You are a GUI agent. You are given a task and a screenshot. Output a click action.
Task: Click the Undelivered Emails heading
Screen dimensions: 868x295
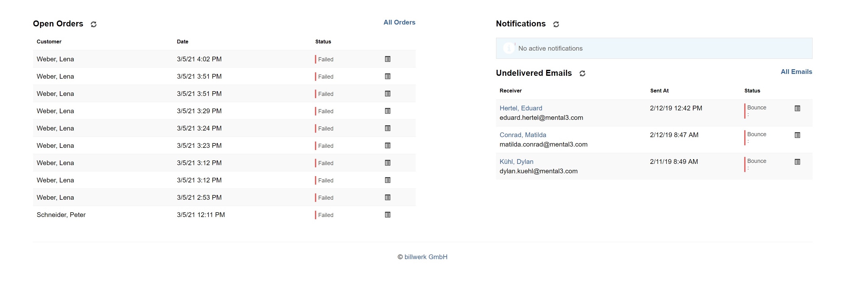pyautogui.click(x=534, y=73)
